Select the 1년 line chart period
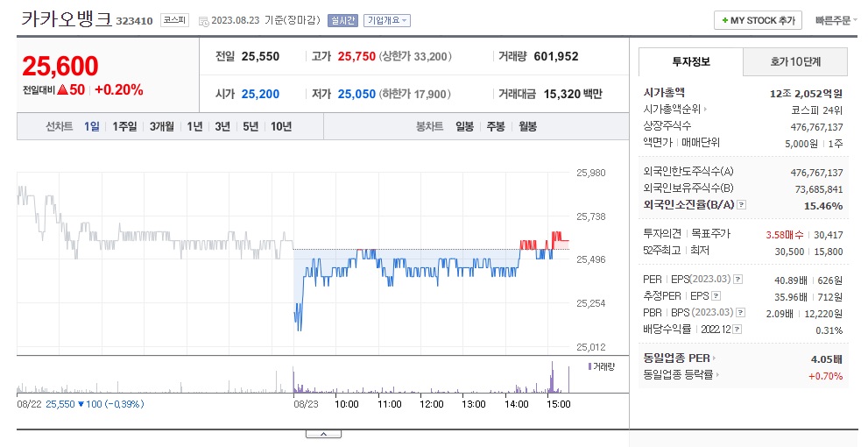 (194, 126)
